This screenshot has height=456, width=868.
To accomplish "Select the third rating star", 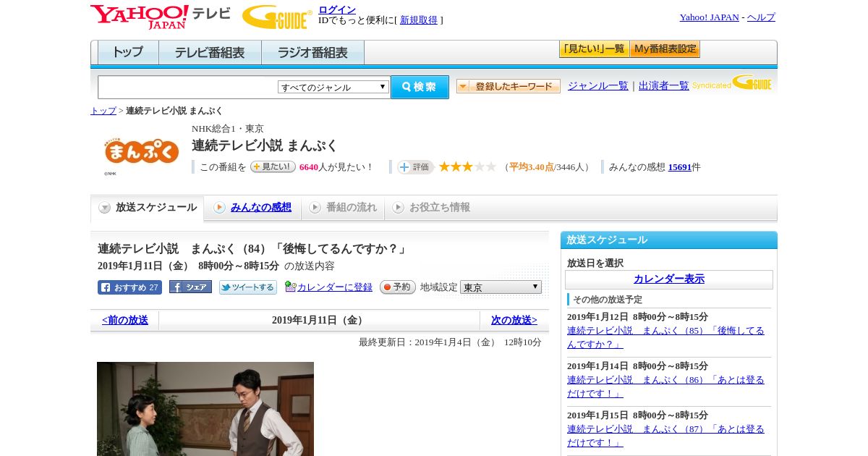I will 467,166.
